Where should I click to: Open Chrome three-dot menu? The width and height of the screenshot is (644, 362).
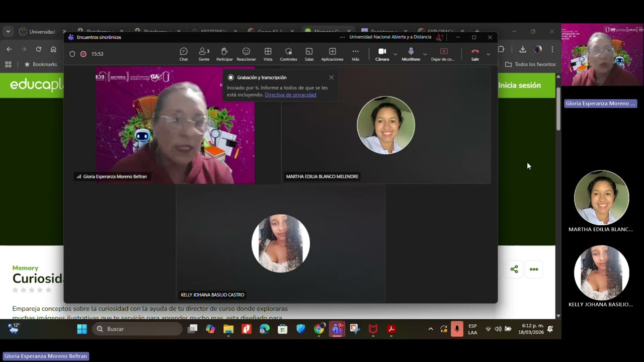click(x=552, y=49)
